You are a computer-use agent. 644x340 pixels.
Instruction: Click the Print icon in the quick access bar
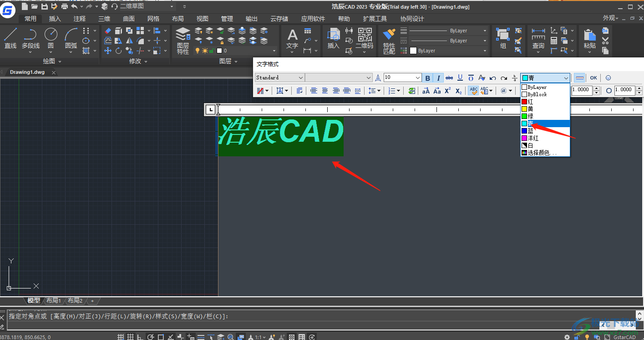(x=64, y=6)
